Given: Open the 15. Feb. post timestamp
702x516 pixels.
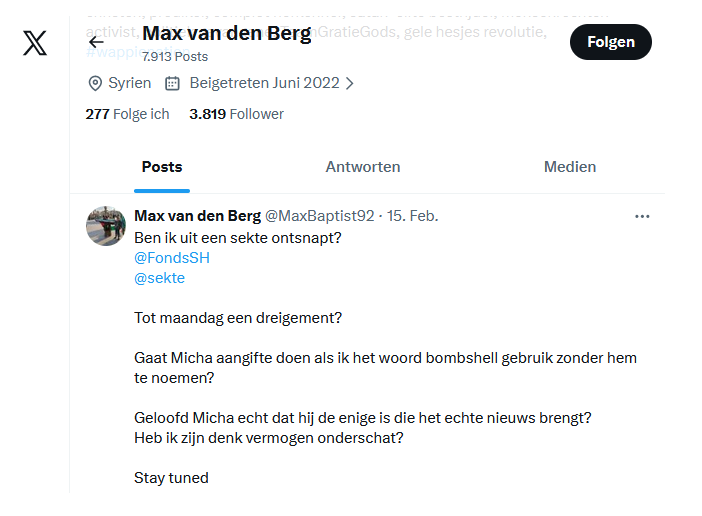Looking at the screenshot, I should (413, 216).
